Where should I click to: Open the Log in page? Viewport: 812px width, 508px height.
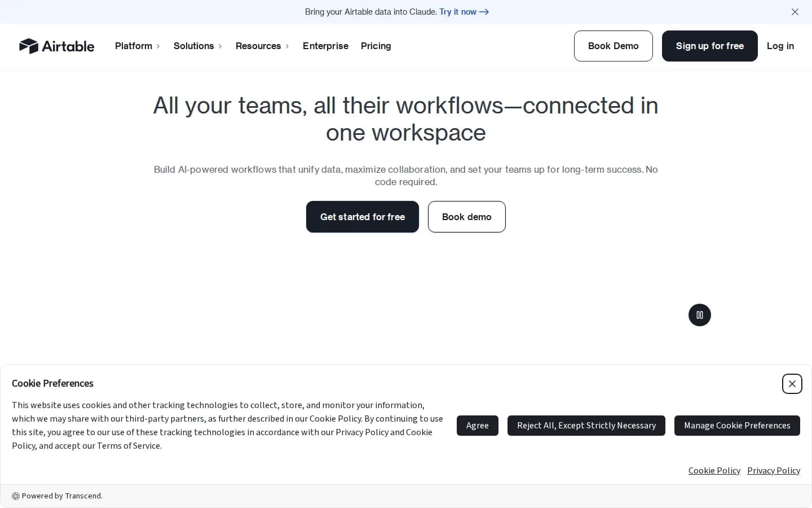tap(780, 46)
